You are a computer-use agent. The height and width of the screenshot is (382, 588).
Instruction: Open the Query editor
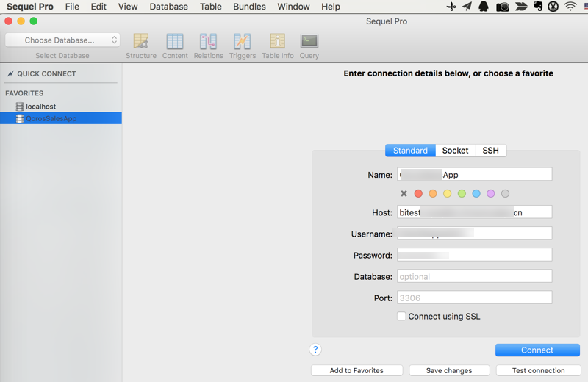(309, 46)
